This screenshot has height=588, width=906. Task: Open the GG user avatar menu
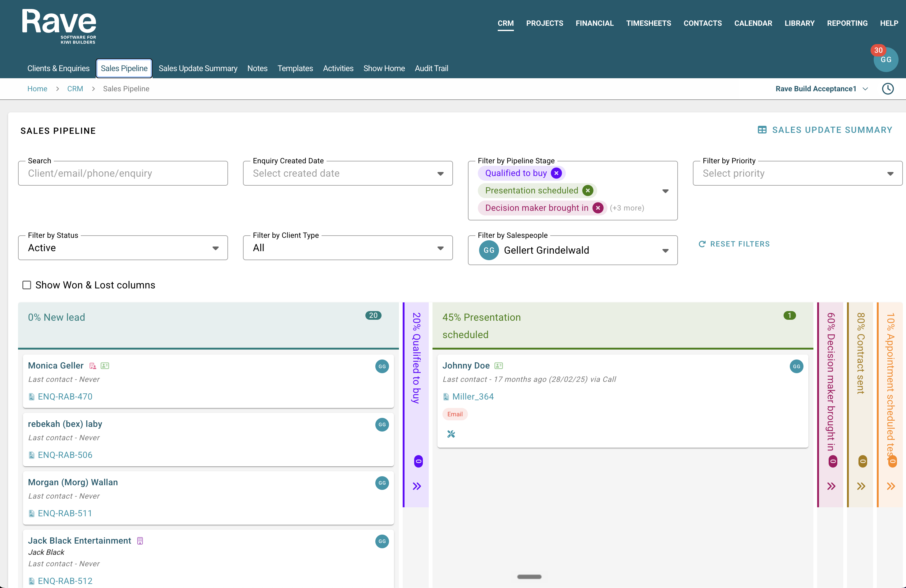(x=885, y=60)
